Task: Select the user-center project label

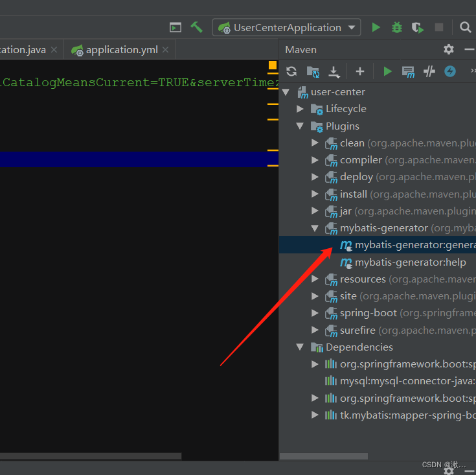Action: (x=338, y=92)
